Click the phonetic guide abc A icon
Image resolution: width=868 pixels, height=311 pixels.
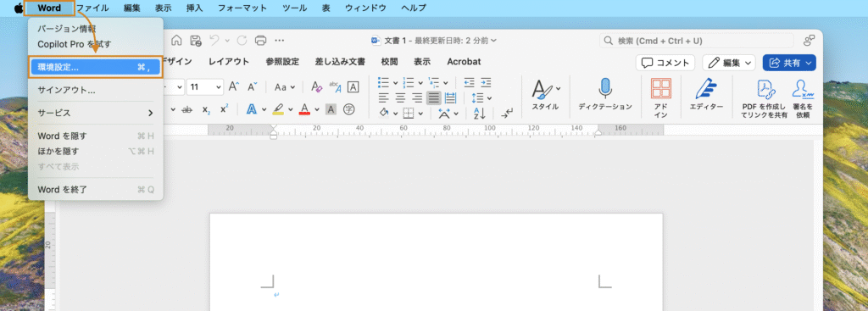335,87
